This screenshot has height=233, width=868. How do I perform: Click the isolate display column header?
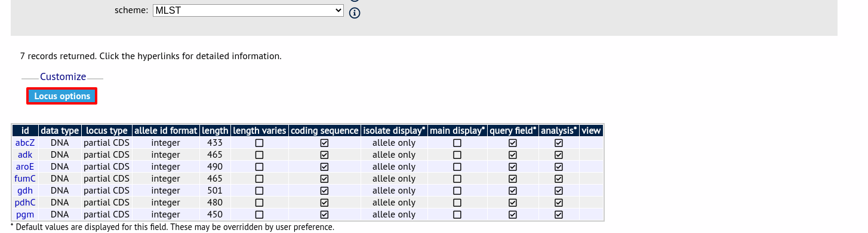click(394, 131)
